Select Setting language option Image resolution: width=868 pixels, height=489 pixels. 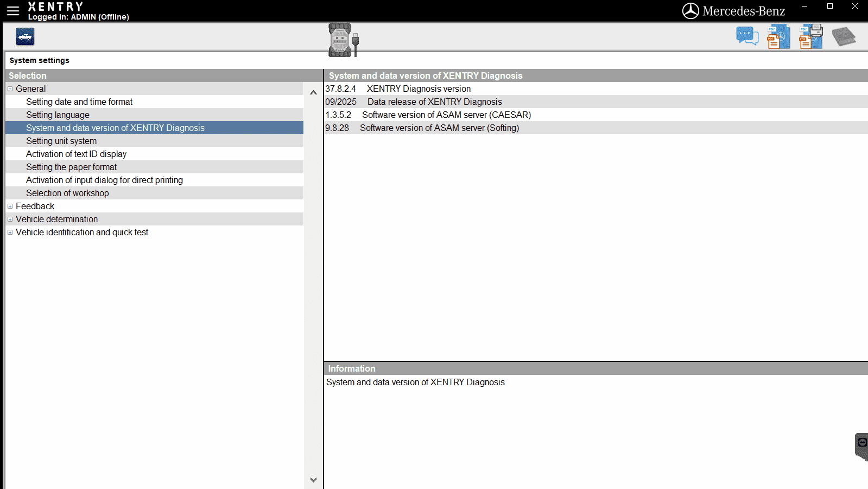[x=58, y=115]
